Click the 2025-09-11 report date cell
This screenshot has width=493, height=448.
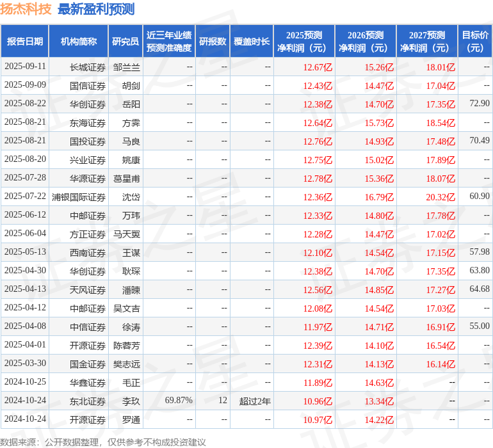pos(25,67)
